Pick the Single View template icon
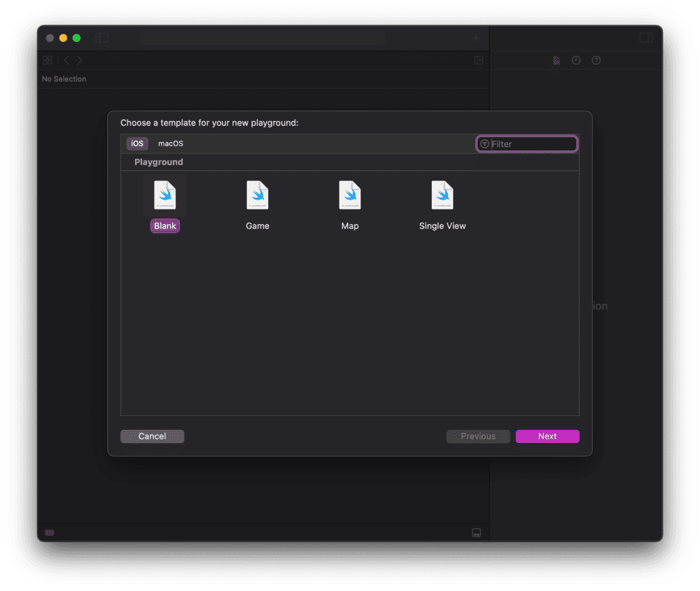Viewport: 700px width, 591px height. pos(442,195)
